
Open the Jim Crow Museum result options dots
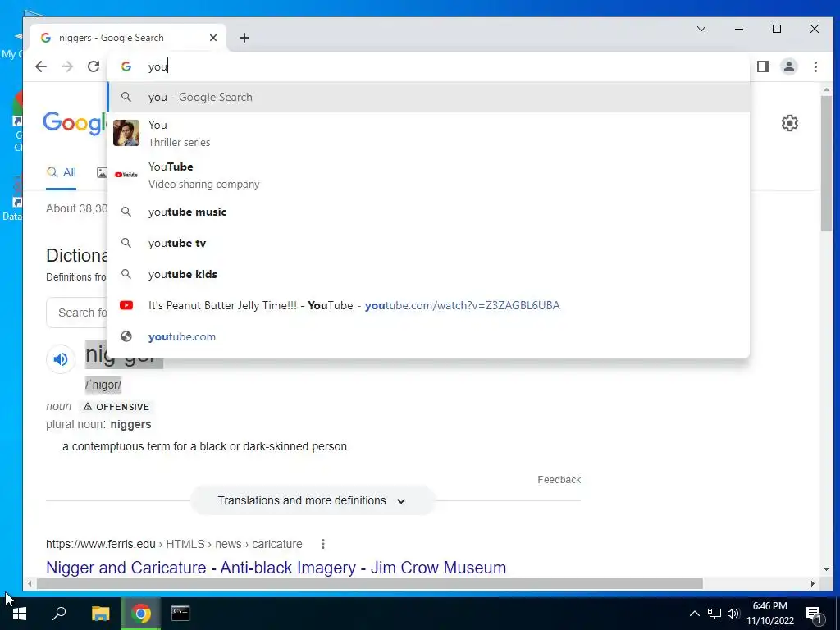pos(323,544)
